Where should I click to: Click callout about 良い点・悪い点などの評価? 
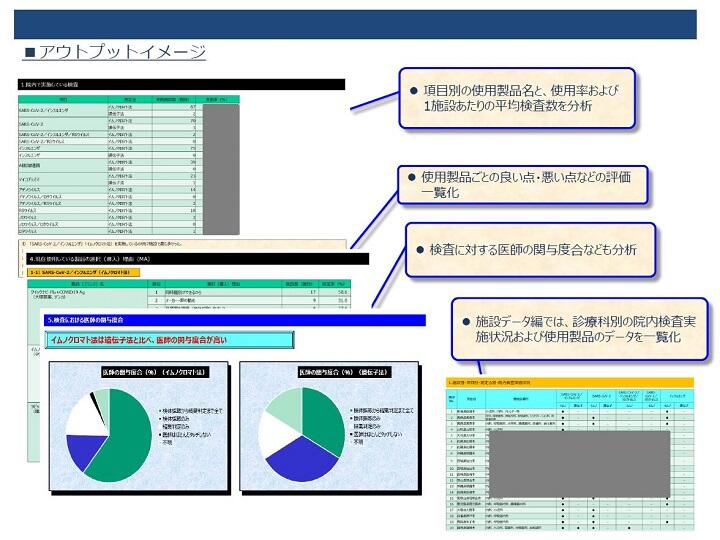pyautogui.click(x=523, y=185)
